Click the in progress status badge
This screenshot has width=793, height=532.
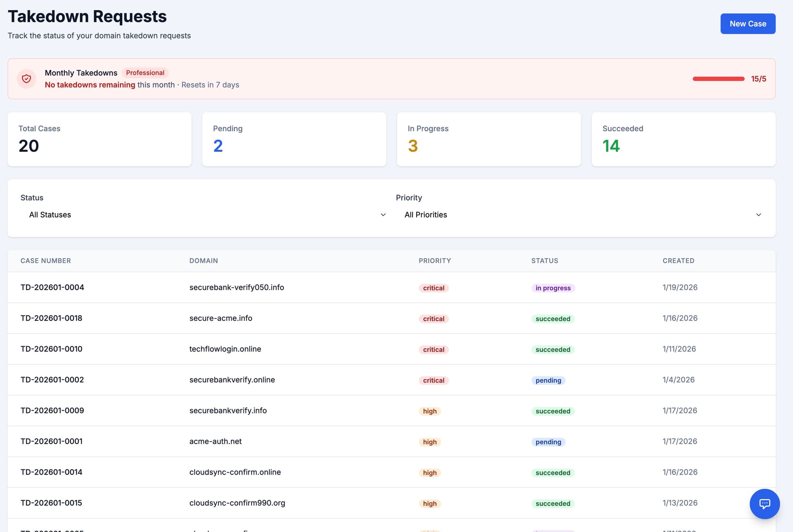[553, 288]
